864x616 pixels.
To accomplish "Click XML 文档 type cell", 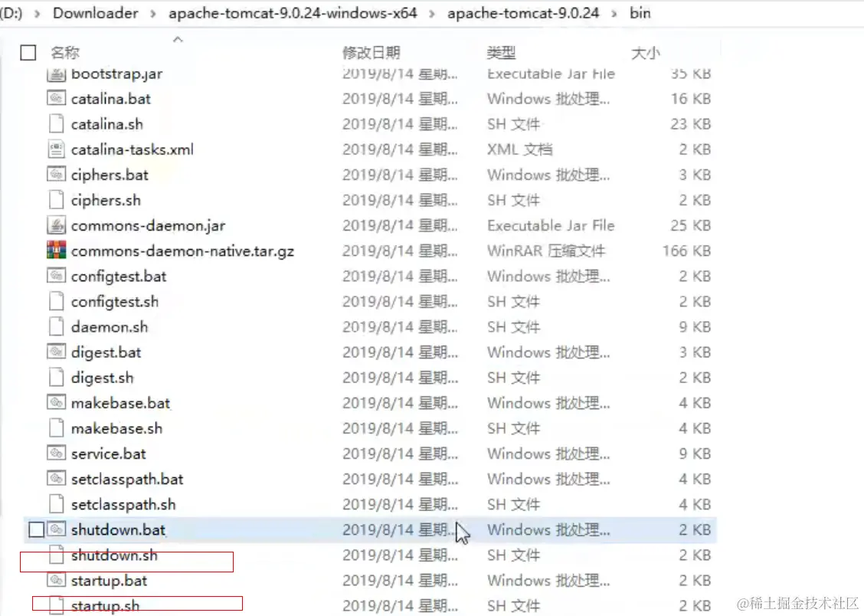I will [519, 149].
